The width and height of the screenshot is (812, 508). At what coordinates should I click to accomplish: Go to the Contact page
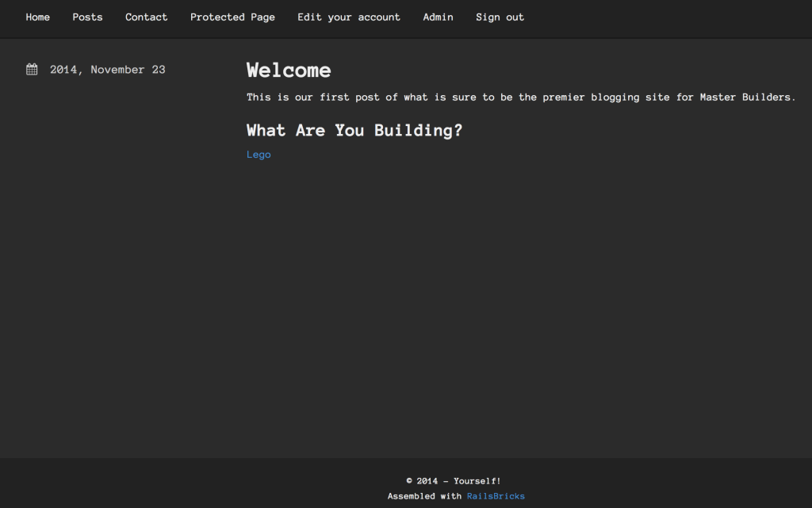click(146, 17)
